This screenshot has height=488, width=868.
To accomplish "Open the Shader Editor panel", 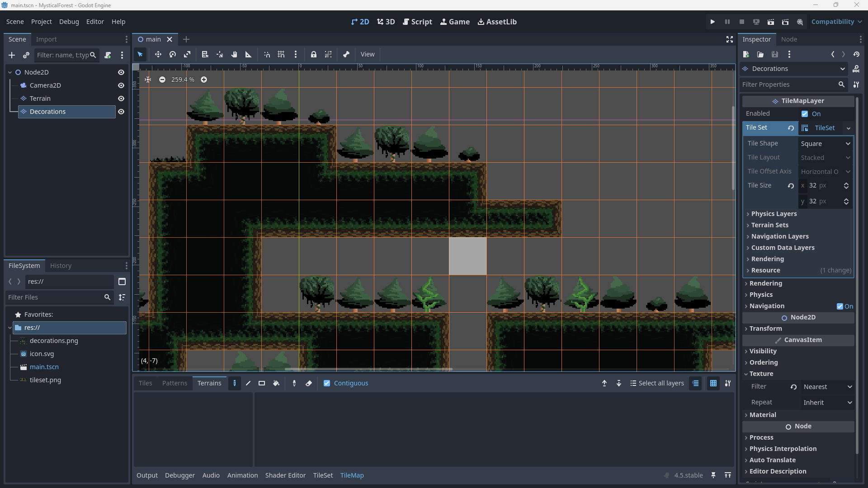I will [285, 475].
